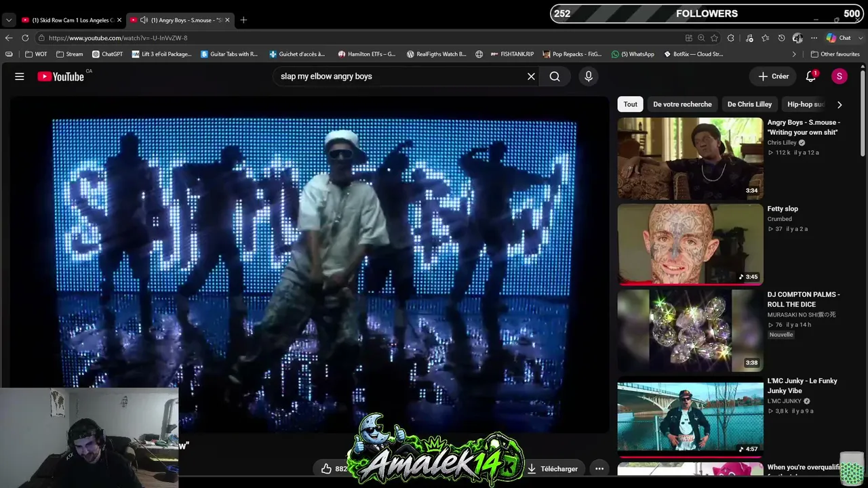Open the WOT bookmarks folder
The image size is (868, 488).
tap(36, 54)
